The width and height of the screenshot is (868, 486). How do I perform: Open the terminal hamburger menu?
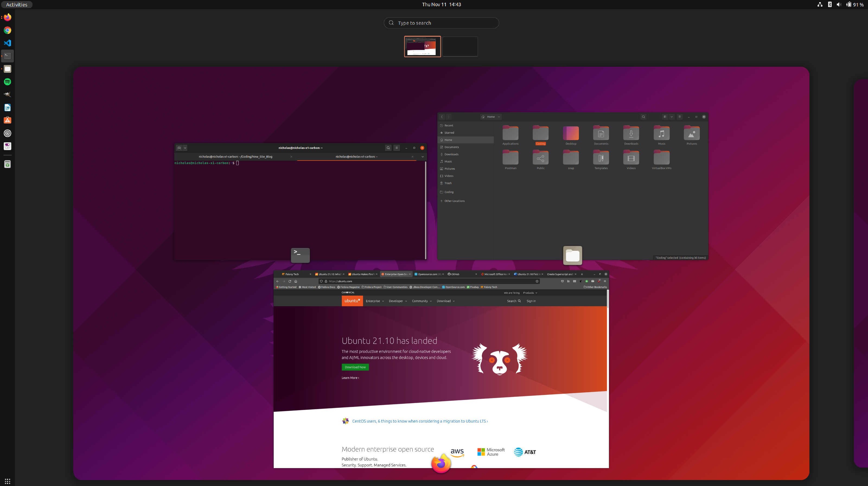click(397, 148)
